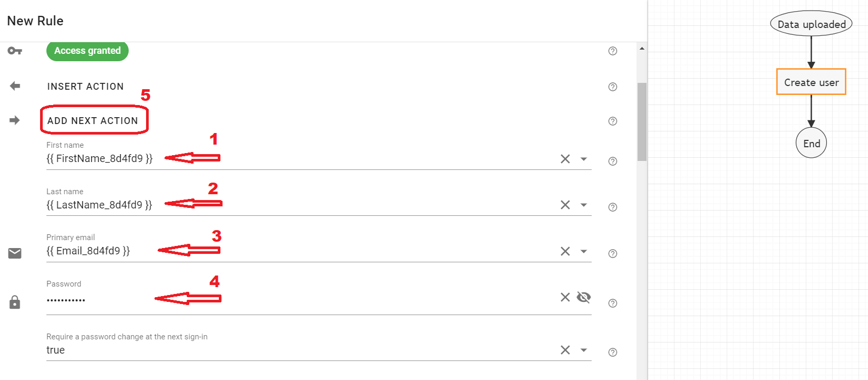
Task: Open help for the First name field
Action: [x=612, y=161]
